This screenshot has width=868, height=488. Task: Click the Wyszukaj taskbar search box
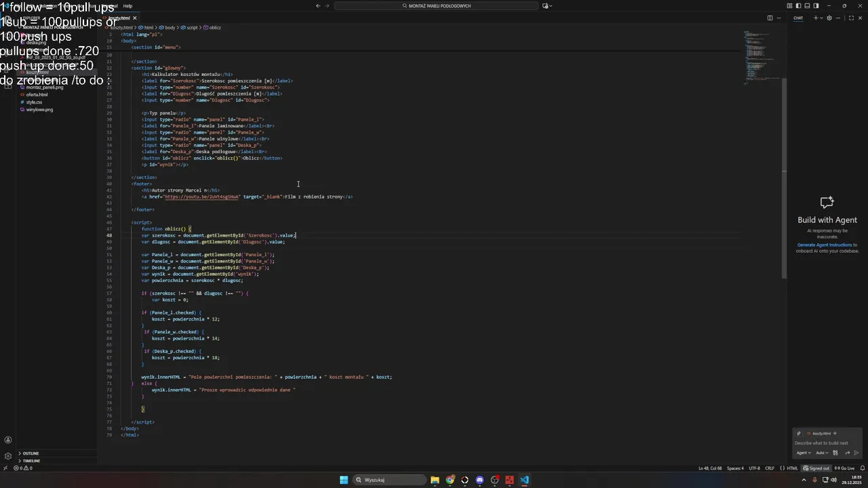coord(389,480)
